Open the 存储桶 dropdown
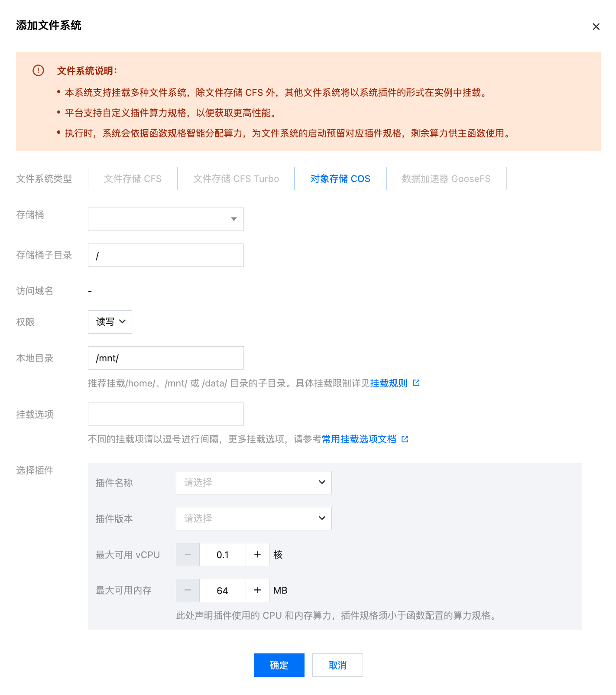Viewport: 616px width, 695px height. pyautogui.click(x=165, y=219)
